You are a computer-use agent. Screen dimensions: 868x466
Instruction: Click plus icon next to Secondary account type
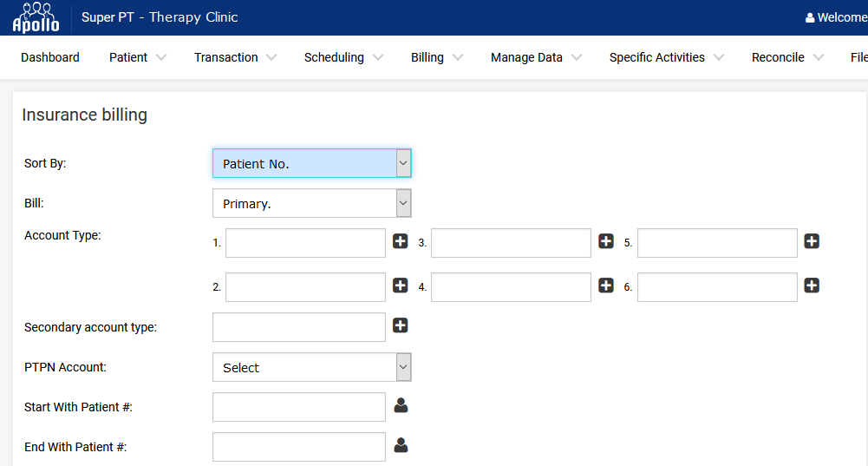click(401, 325)
